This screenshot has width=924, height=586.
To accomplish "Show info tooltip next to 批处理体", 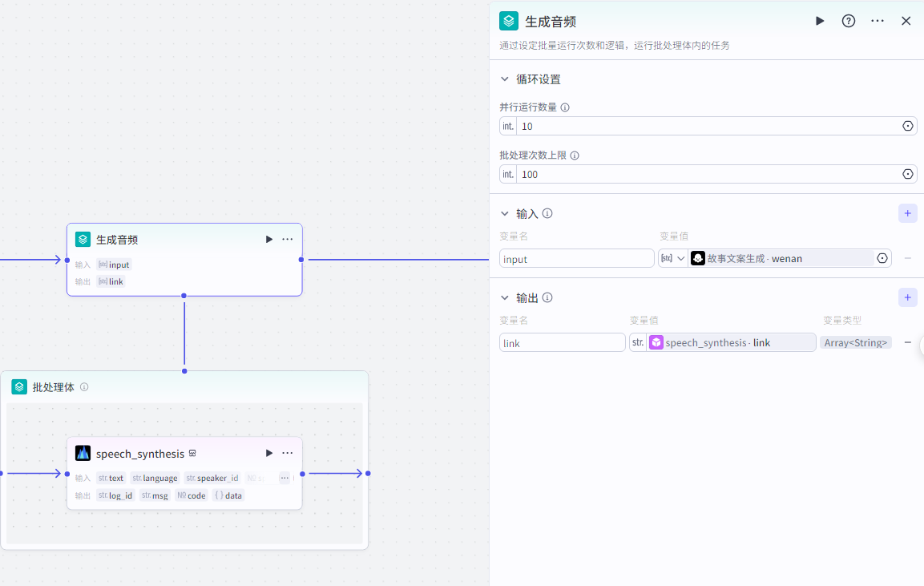I will pyautogui.click(x=84, y=387).
